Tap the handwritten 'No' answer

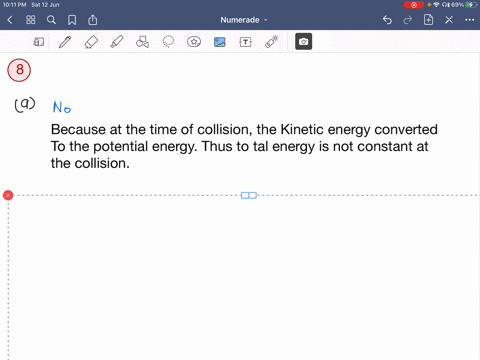pos(62,107)
